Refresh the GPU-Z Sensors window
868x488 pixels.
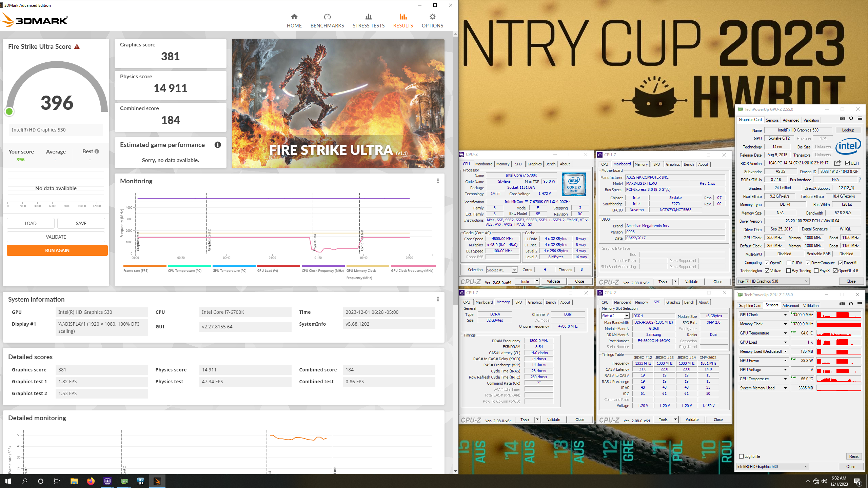coord(851,304)
